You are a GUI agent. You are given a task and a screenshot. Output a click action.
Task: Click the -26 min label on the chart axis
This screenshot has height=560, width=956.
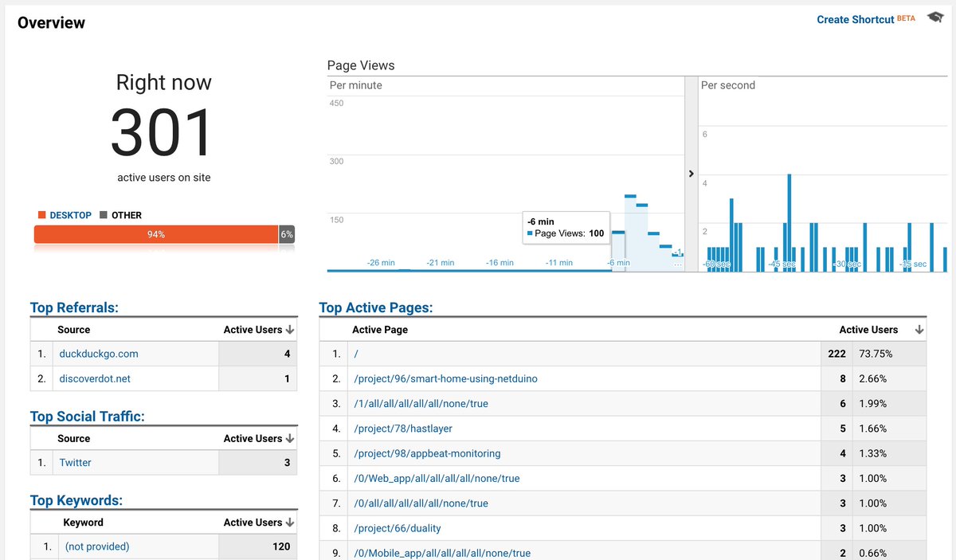pos(381,263)
